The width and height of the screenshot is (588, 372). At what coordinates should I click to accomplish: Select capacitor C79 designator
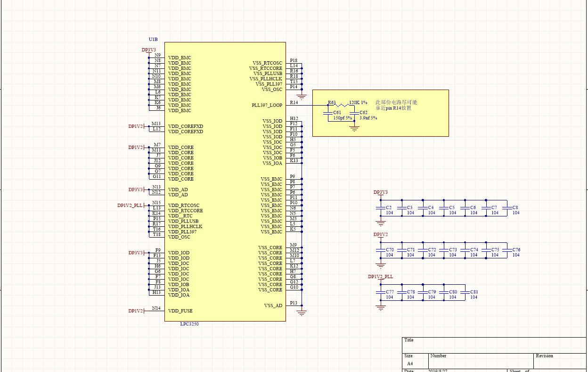432,292
